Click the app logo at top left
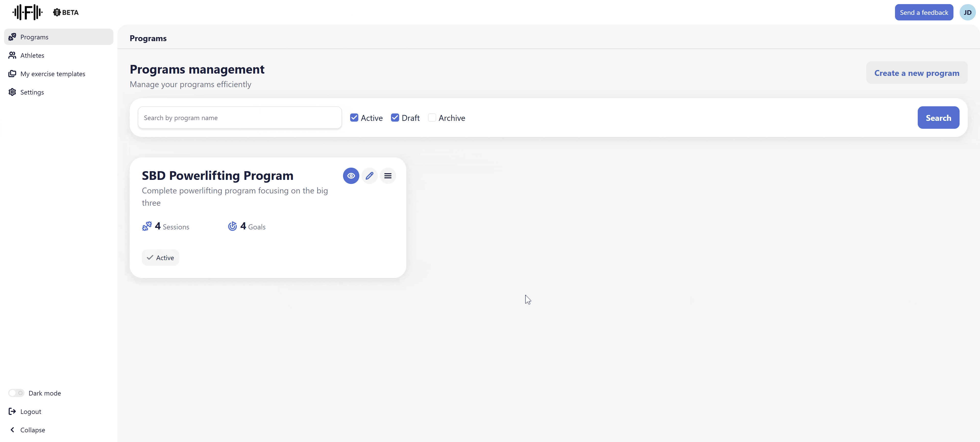The width and height of the screenshot is (980, 442). point(27,12)
